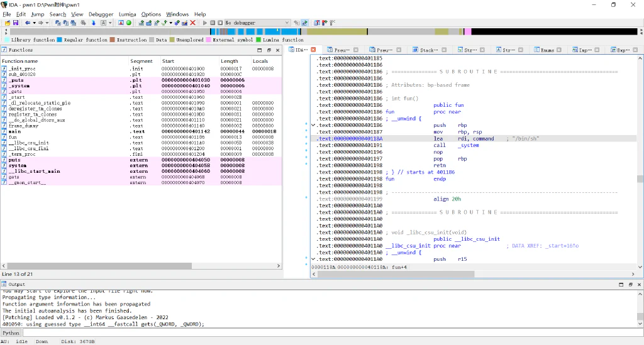Click the _system call operand in the disassembly
644x345 pixels.
(x=468, y=145)
